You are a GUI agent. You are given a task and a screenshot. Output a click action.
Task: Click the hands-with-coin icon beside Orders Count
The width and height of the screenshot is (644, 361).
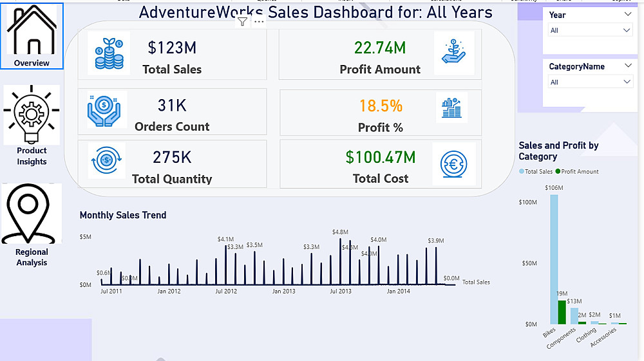coord(105,109)
